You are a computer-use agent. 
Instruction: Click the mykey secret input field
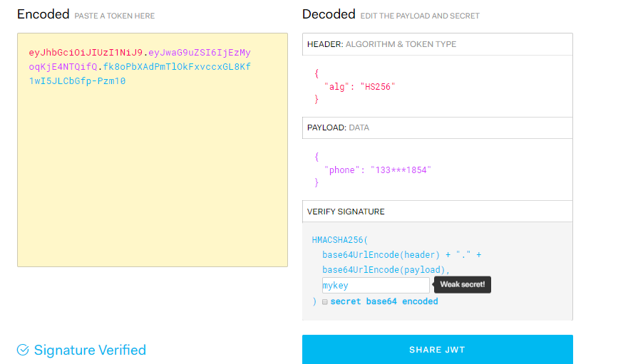point(376,286)
